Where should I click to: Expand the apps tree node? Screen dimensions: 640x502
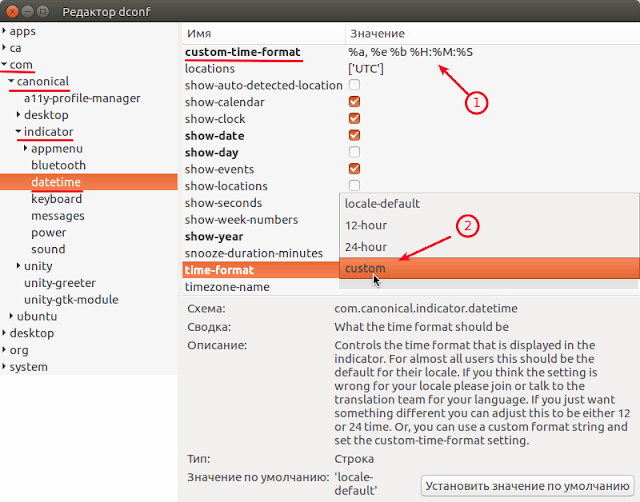tap(4, 31)
